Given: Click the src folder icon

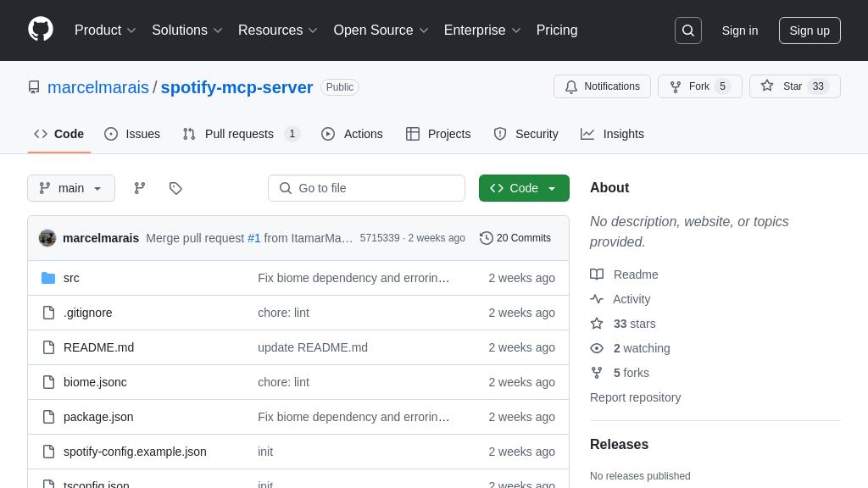Looking at the screenshot, I should pos(48,278).
